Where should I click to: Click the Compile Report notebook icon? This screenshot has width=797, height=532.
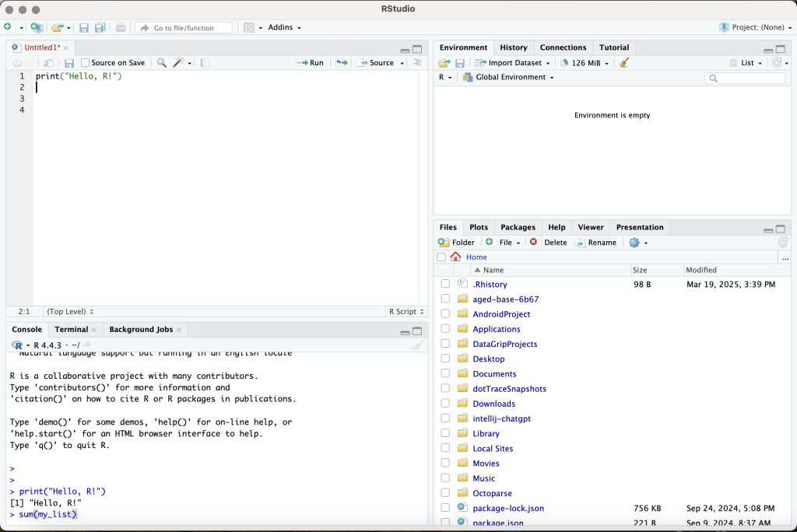point(205,63)
